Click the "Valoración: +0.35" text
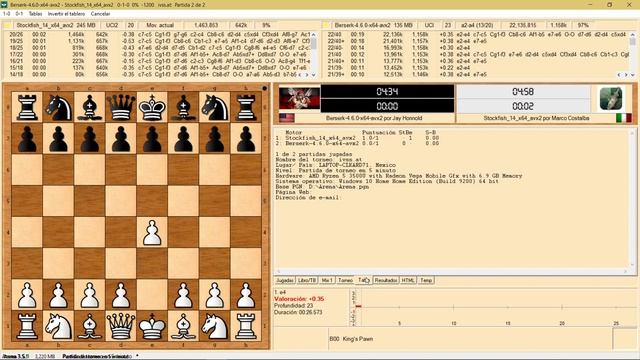Viewport: 640px width, 360px height. [299, 299]
